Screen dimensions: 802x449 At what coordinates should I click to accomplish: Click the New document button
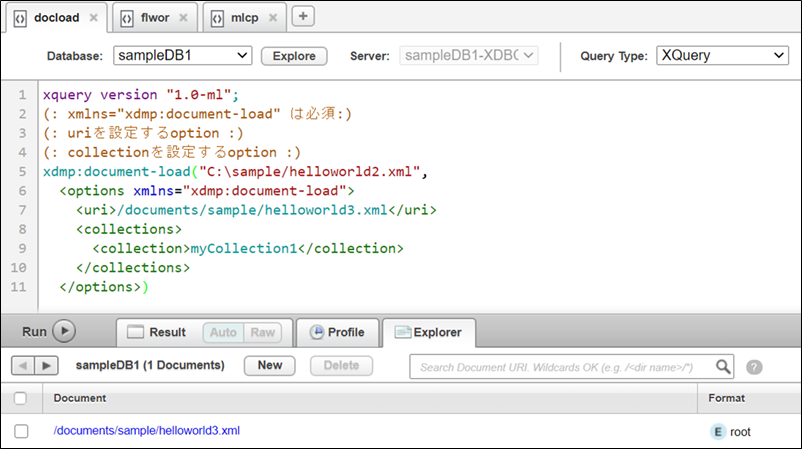[270, 365]
